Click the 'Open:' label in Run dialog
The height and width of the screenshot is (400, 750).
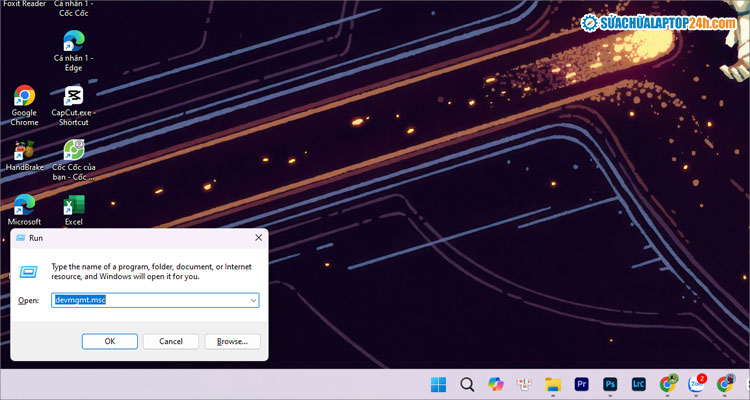tap(28, 300)
